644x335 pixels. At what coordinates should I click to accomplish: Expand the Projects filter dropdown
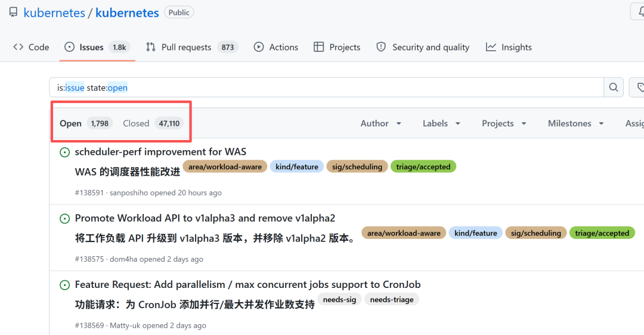(x=504, y=123)
